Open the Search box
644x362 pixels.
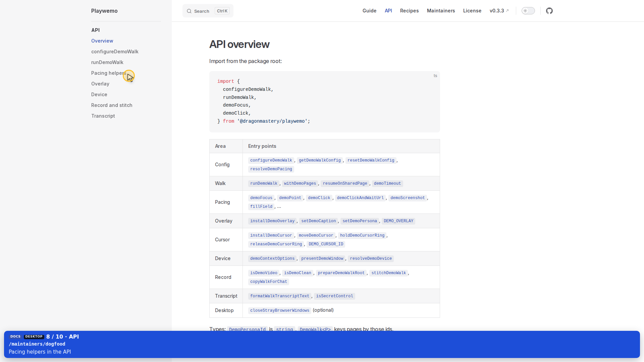pyautogui.click(x=208, y=11)
